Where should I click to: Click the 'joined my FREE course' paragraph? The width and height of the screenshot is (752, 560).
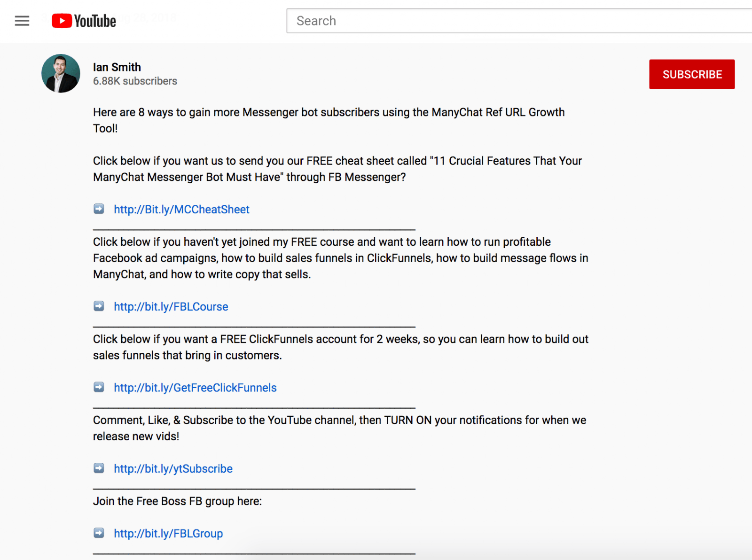click(341, 258)
